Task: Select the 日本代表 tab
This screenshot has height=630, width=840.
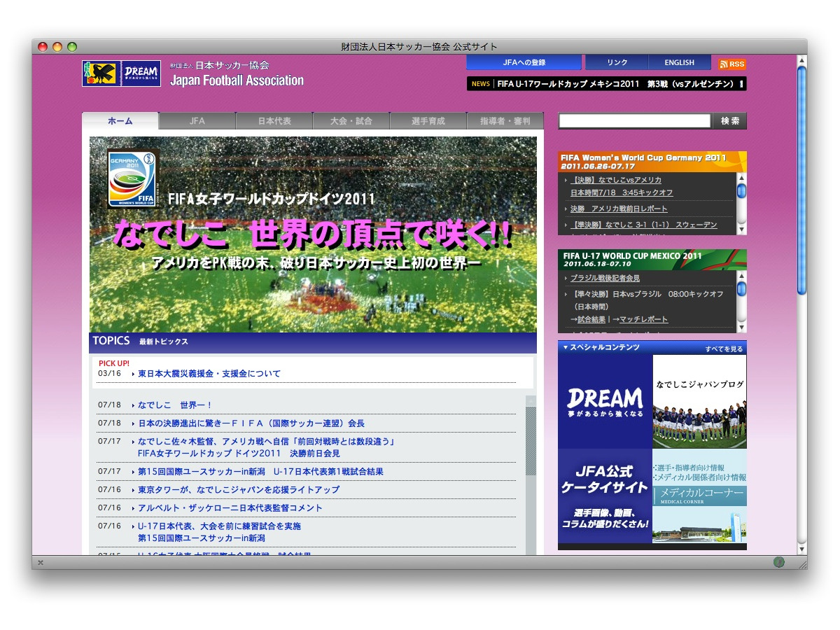Action: 274,121
